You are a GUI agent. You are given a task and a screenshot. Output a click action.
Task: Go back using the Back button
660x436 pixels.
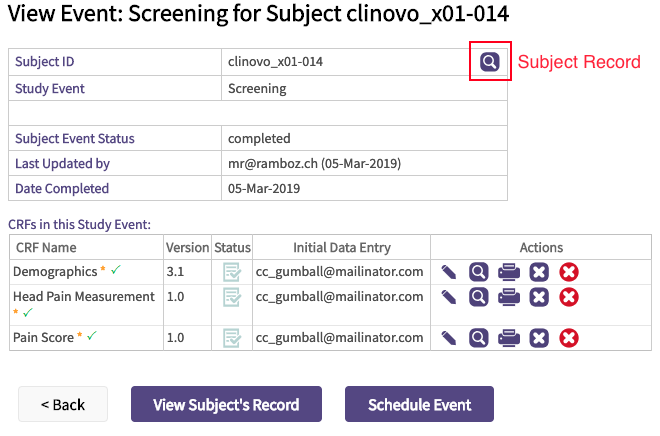(63, 405)
